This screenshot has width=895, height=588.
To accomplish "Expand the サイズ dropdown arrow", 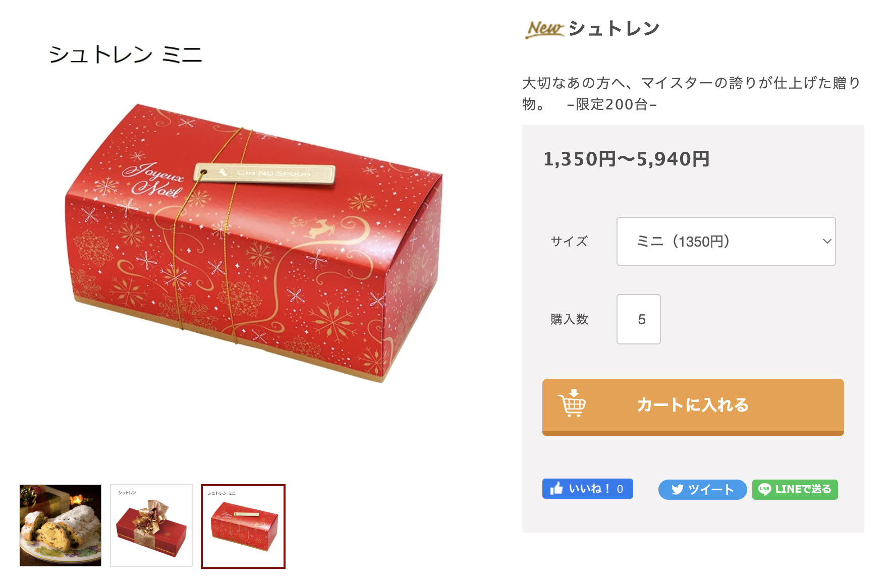I will 827,241.
